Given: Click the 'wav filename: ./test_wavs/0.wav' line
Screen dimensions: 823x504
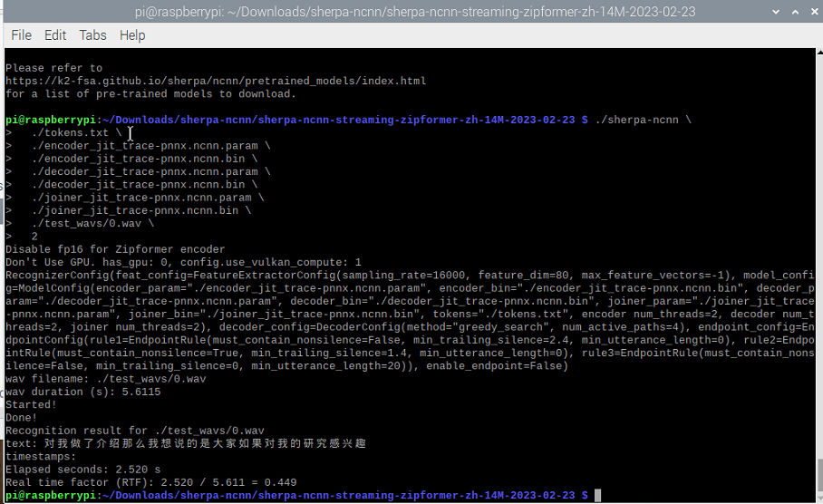Looking at the screenshot, I should point(105,379).
